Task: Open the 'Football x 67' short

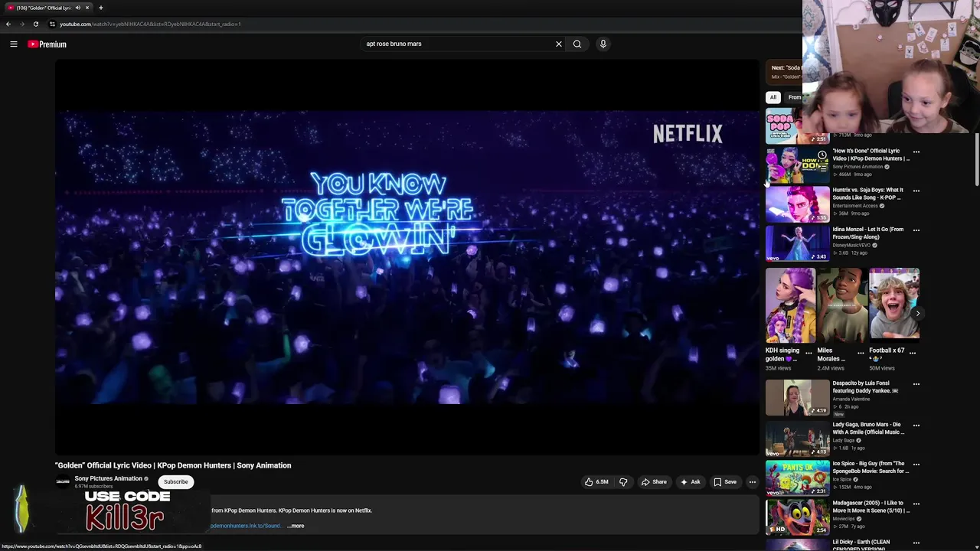Action: [893, 305]
